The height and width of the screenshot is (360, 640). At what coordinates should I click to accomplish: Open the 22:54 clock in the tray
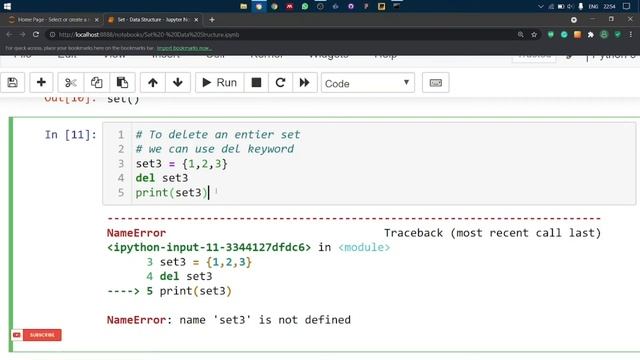click(609, 7)
